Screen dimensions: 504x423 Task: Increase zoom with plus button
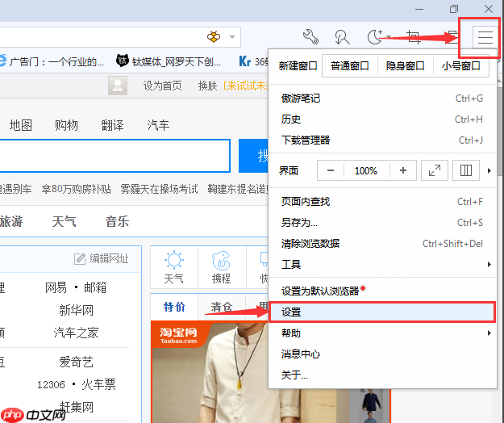[403, 170]
